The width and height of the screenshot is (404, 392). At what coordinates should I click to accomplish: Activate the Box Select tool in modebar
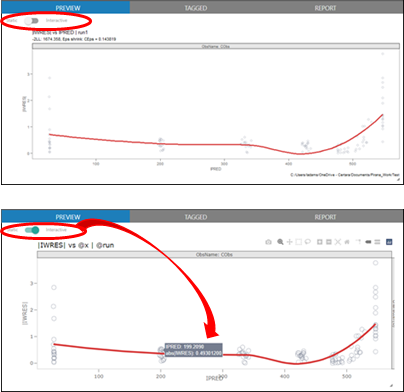point(298,242)
